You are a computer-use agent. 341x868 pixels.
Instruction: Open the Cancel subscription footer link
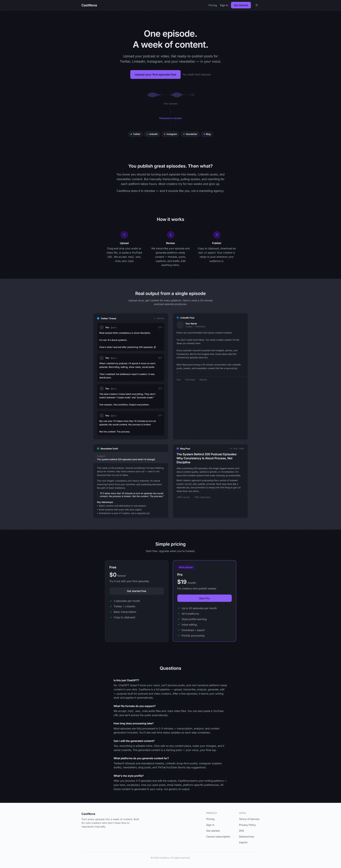218,837
